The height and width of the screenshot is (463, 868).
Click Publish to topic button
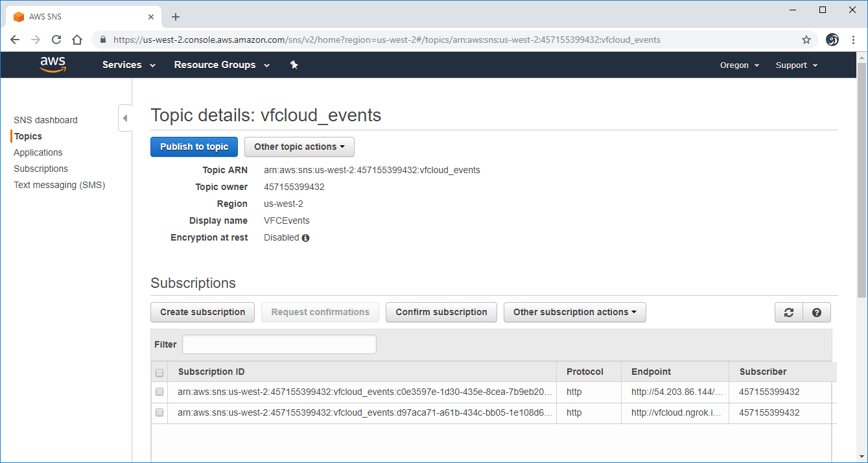[x=194, y=147]
